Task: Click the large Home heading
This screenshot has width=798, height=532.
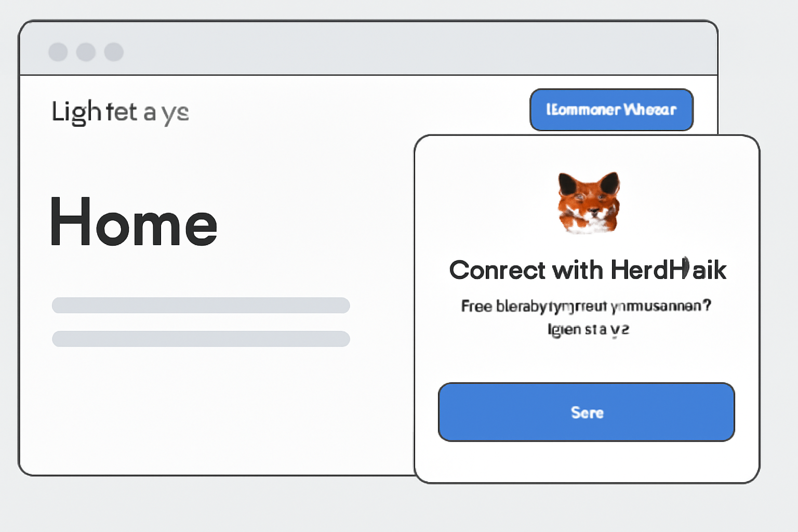Action: coord(134,222)
